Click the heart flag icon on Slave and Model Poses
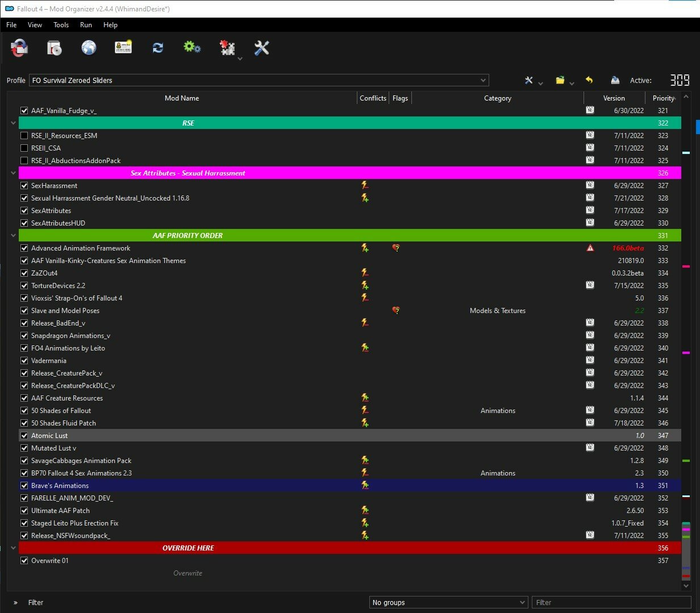The width and height of the screenshot is (700, 613). [396, 310]
